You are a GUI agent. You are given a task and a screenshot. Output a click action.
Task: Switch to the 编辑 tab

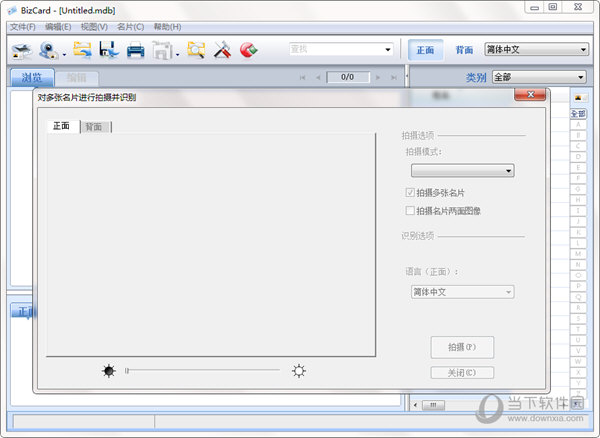(x=77, y=78)
